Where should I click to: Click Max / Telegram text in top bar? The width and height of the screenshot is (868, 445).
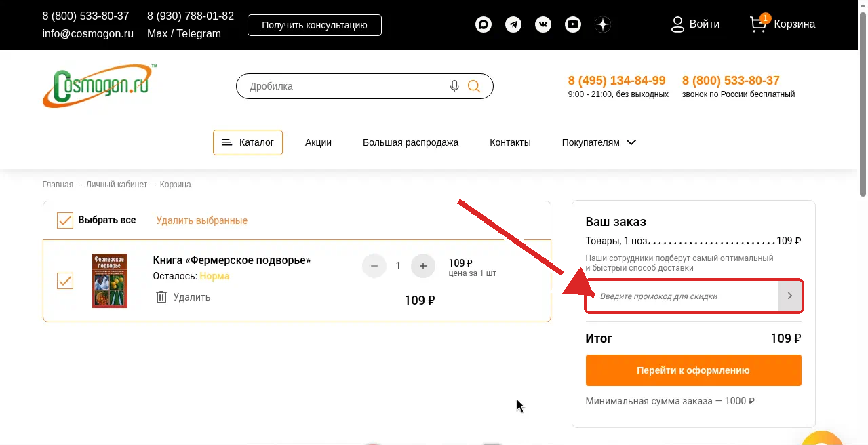click(184, 33)
